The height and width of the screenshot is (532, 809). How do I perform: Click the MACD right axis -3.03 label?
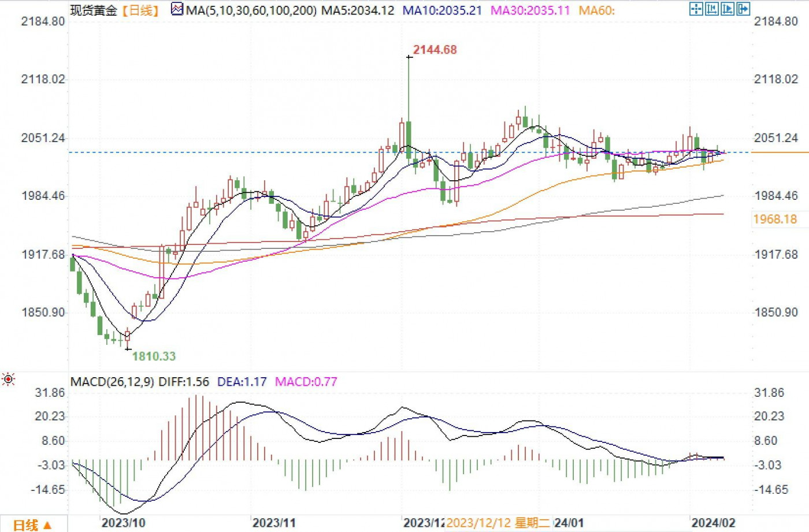pyautogui.click(x=769, y=466)
